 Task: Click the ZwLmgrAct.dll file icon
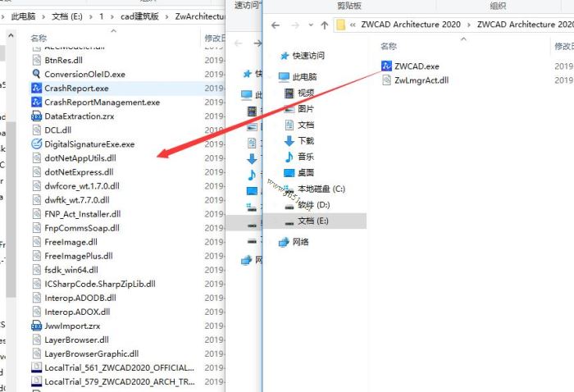pyautogui.click(x=386, y=80)
